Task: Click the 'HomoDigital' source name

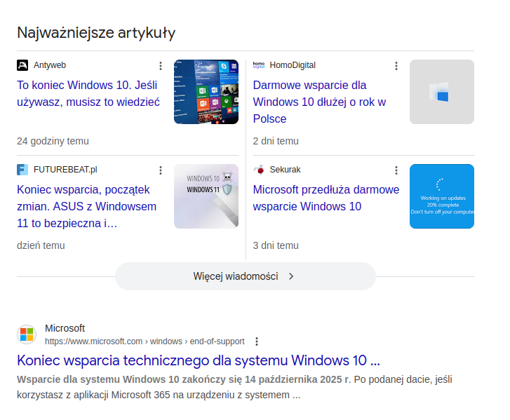Action: click(293, 65)
